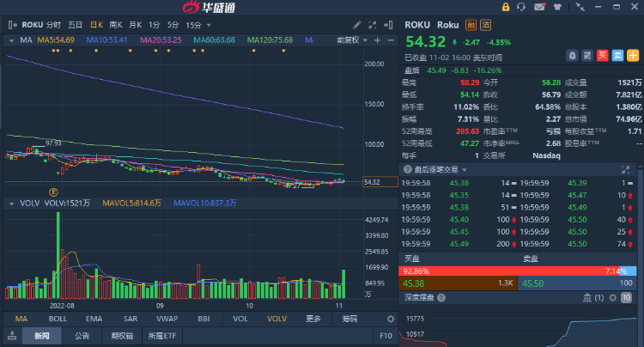Screen dimensions: 644x347
Task: Switch chart to 五日 five-day view
Action: [75, 25]
